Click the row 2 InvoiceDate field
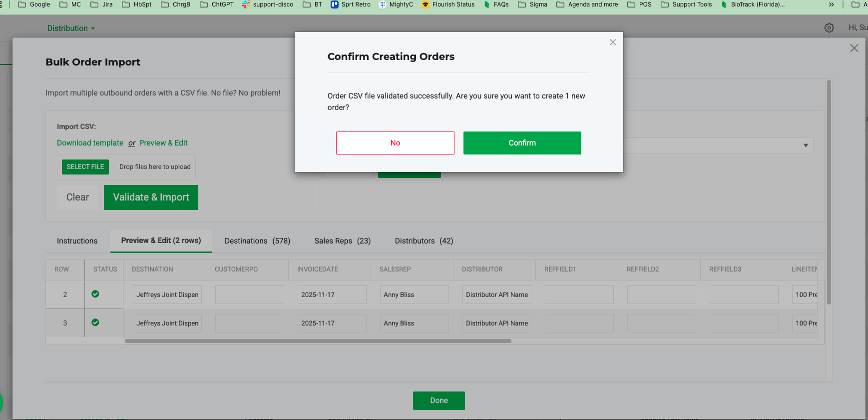Image resolution: width=868 pixels, height=420 pixels. pos(332,294)
